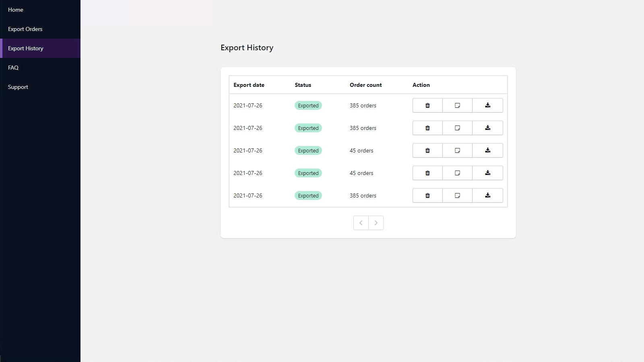Screen dimensions: 644x362
Task: Download the first export file
Action: click(487, 105)
